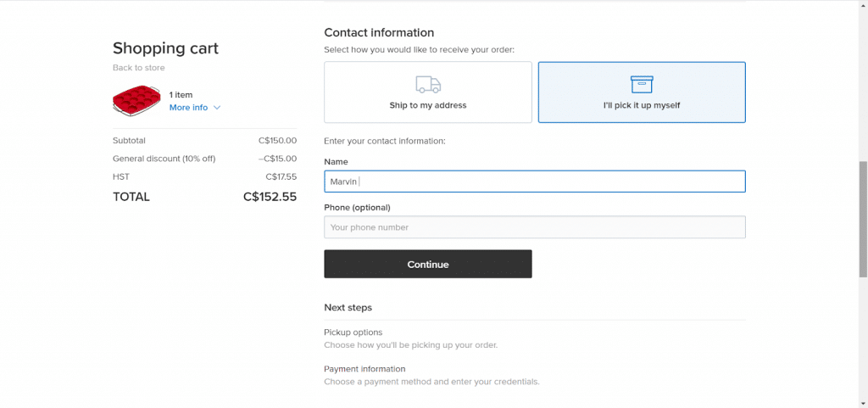Click the red baking tray product thumbnail
This screenshot has height=408, width=868.
tap(136, 100)
